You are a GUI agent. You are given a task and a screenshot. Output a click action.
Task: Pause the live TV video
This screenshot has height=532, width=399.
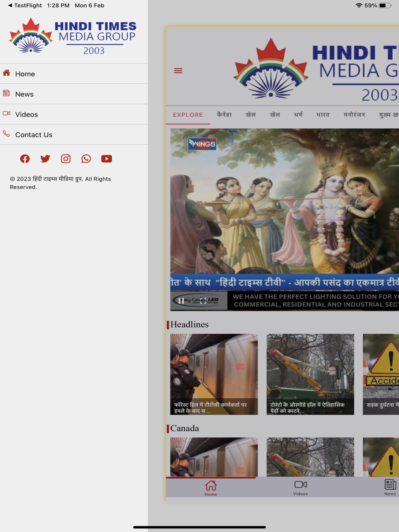tap(182, 301)
